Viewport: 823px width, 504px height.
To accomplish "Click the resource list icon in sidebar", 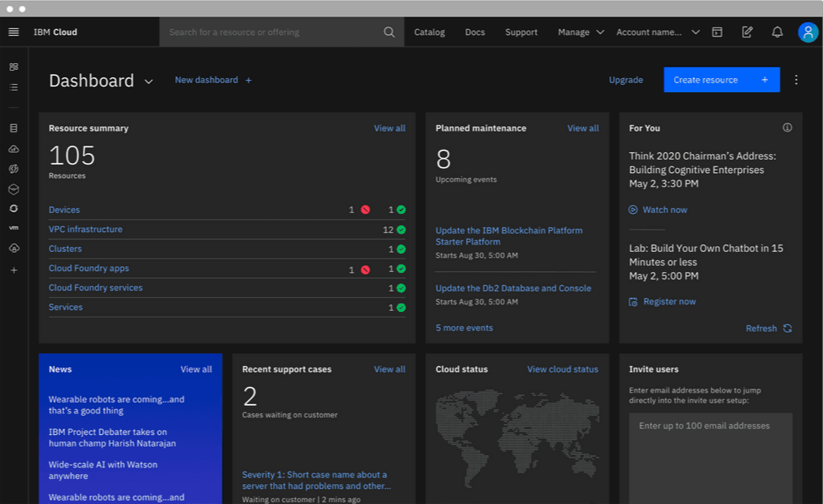I will tap(13, 87).
